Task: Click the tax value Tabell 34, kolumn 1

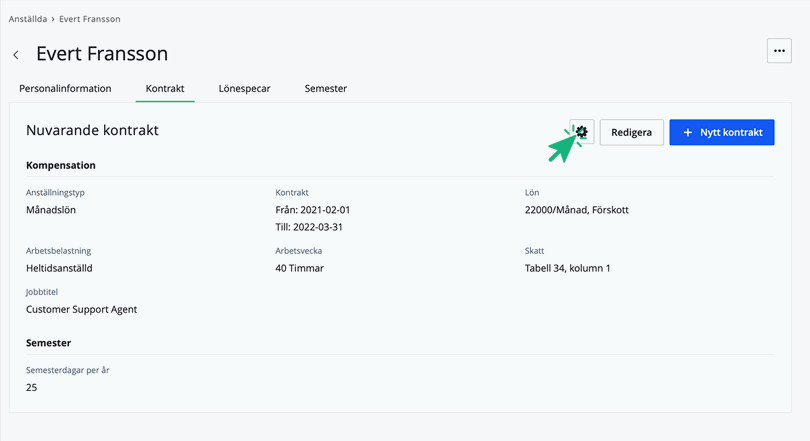Action: click(x=567, y=268)
